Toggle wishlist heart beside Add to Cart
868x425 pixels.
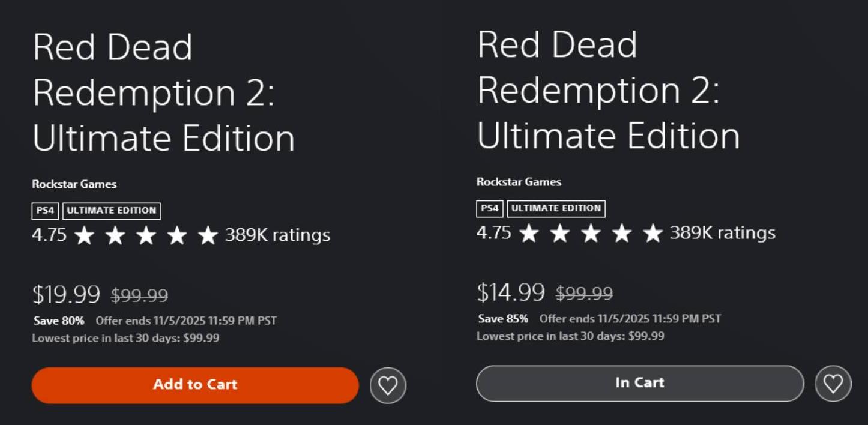pos(388,385)
